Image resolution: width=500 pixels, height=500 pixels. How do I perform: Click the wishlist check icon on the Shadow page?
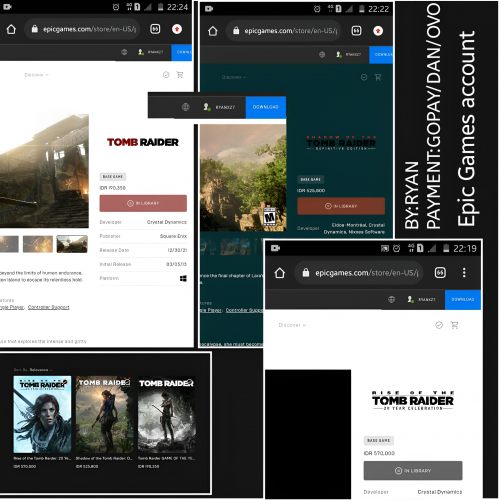(x=364, y=77)
